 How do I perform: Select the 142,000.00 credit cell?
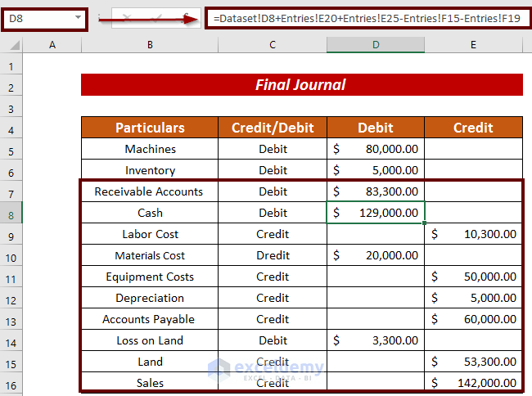[x=473, y=383]
